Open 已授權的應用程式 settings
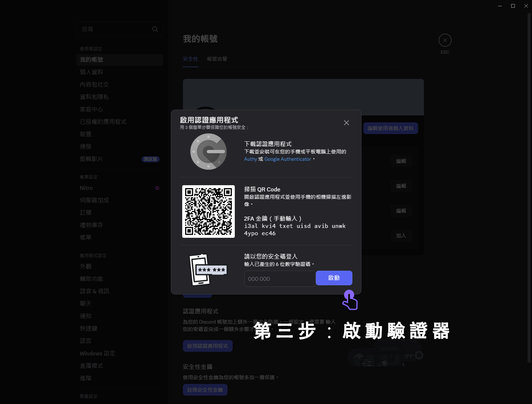The width and height of the screenshot is (532, 404). click(120, 122)
